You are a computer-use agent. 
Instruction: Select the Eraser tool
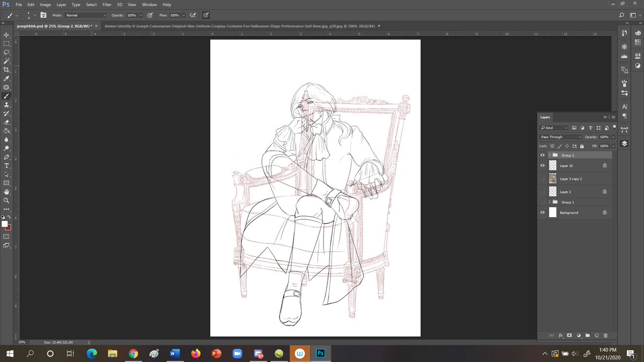[6, 122]
